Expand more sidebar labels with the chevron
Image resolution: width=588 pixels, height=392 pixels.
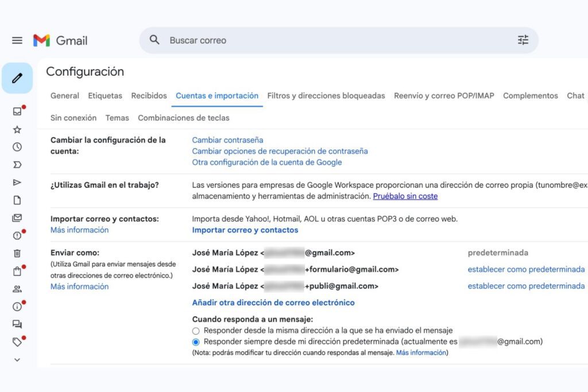coord(17,360)
